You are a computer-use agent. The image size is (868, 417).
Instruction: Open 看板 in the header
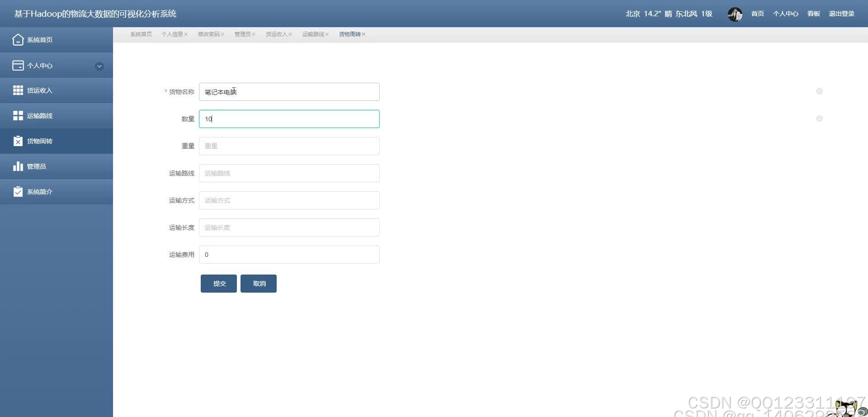pyautogui.click(x=814, y=14)
